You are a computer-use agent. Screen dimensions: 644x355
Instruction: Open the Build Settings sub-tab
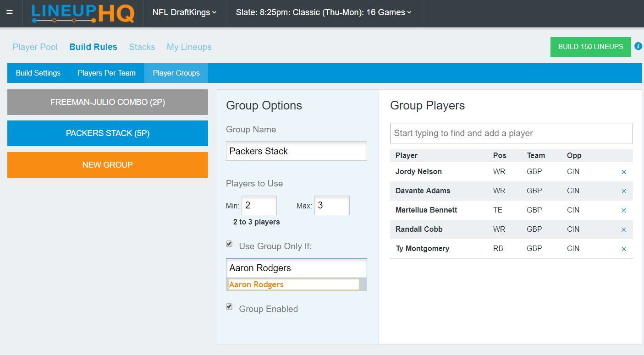pos(38,73)
